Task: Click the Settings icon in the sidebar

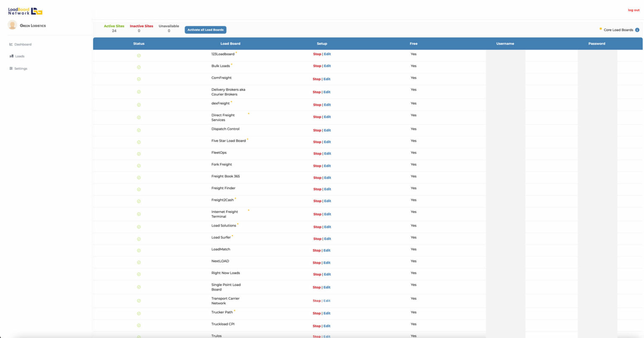Action: (11, 68)
